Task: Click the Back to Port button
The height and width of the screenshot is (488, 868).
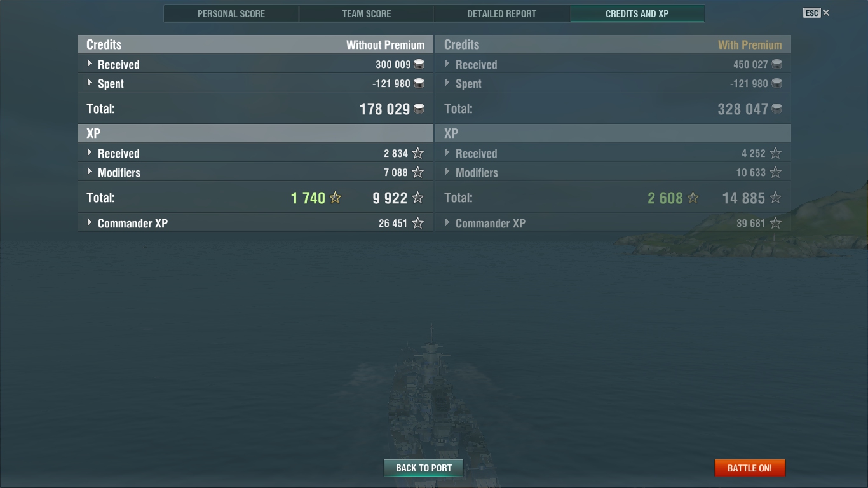Action: (x=424, y=468)
